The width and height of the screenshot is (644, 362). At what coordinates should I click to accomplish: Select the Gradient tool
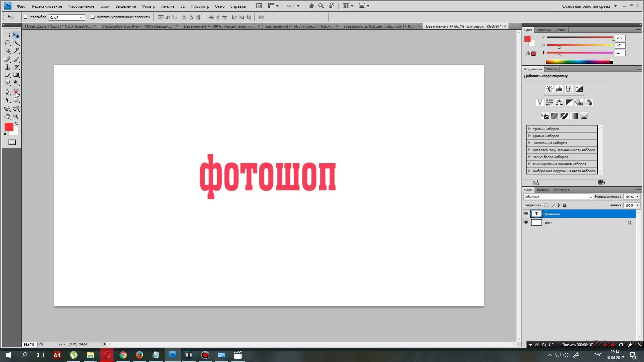(16, 75)
